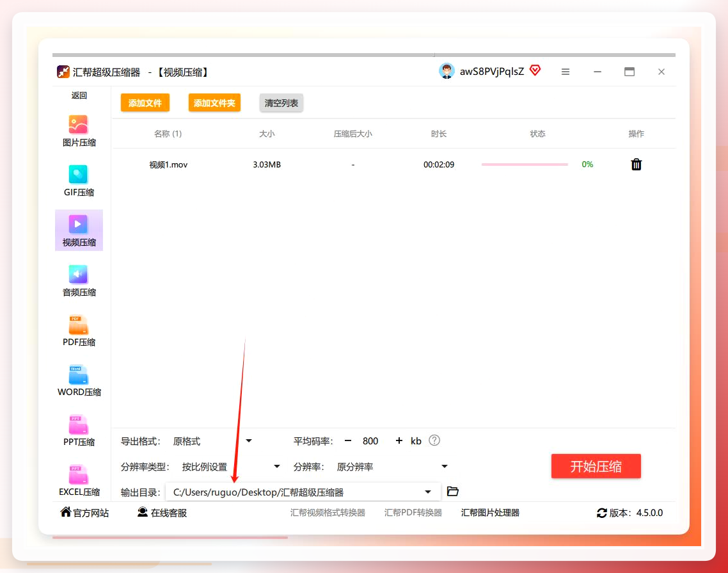Expand the 导出格式 dropdown
728x573 pixels.
tap(249, 440)
